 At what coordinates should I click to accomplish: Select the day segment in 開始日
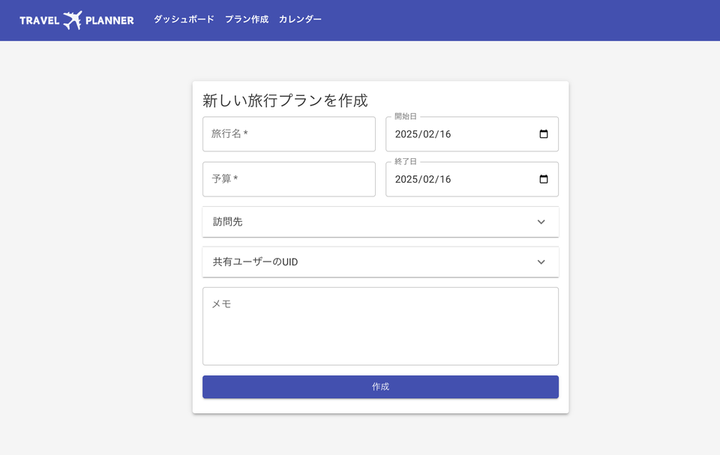pyautogui.click(x=445, y=134)
